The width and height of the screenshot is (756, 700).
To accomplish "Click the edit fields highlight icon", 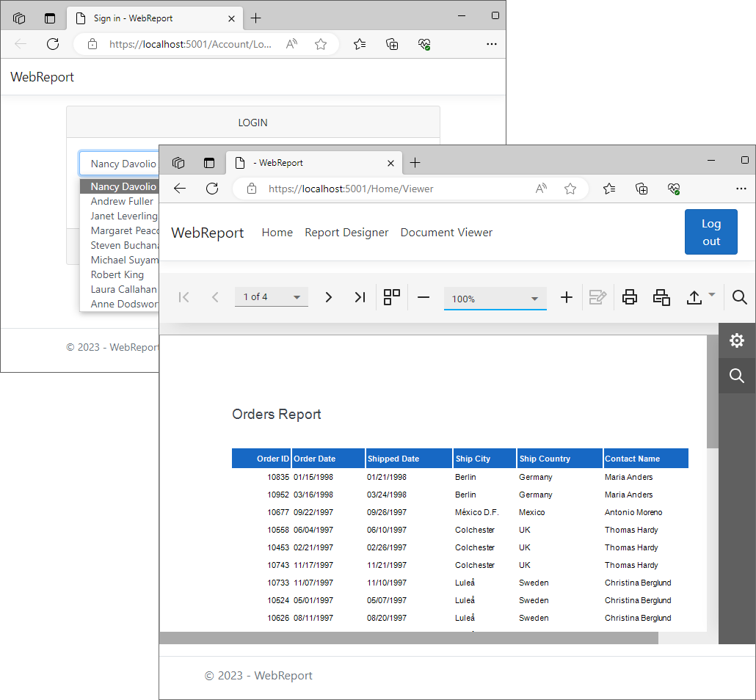I will [598, 297].
